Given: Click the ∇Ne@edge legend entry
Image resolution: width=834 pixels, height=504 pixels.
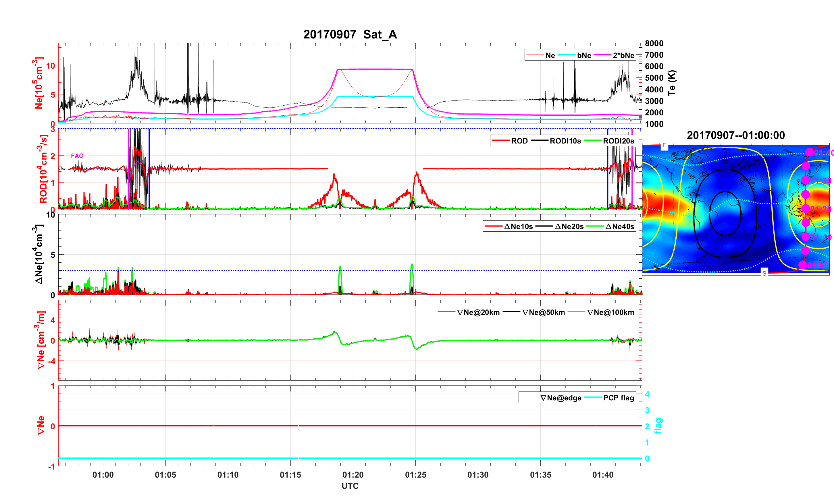Looking at the screenshot, I should [x=561, y=398].
